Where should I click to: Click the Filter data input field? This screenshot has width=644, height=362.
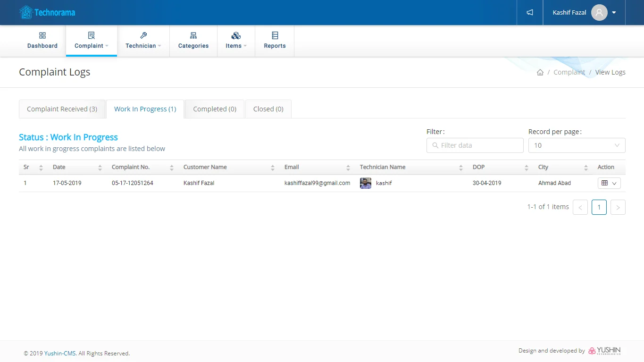(475, 145)
